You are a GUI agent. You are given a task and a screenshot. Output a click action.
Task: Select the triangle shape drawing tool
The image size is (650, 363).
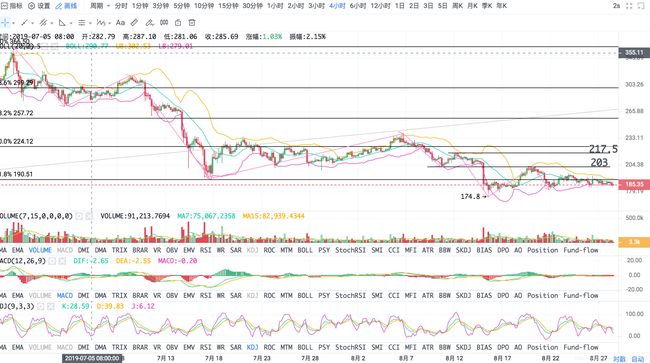62,23
